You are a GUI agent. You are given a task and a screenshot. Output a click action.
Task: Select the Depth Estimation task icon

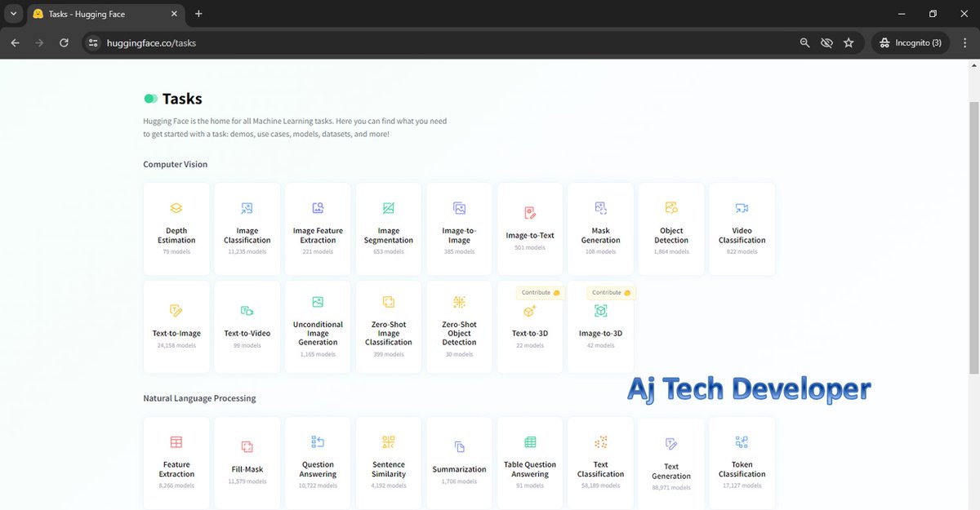coord(176,209)
